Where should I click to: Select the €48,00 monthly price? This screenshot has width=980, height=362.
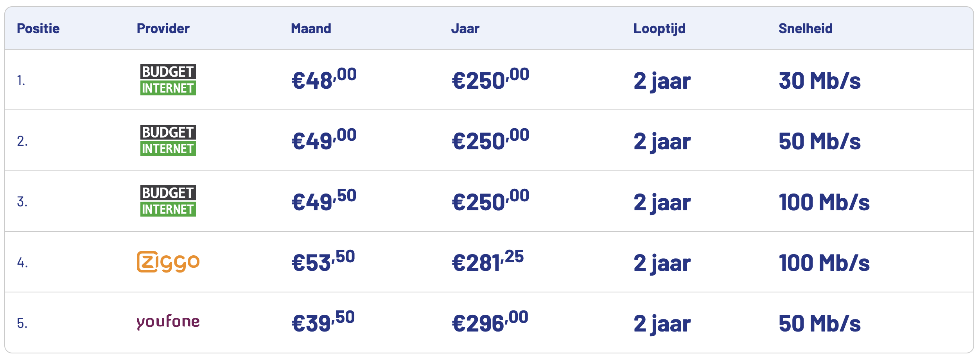324,80
